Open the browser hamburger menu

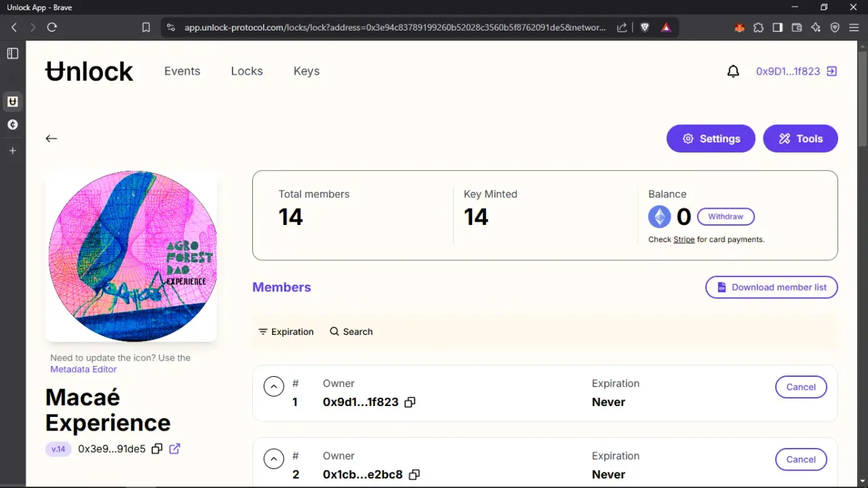click(x=853, y=27)
